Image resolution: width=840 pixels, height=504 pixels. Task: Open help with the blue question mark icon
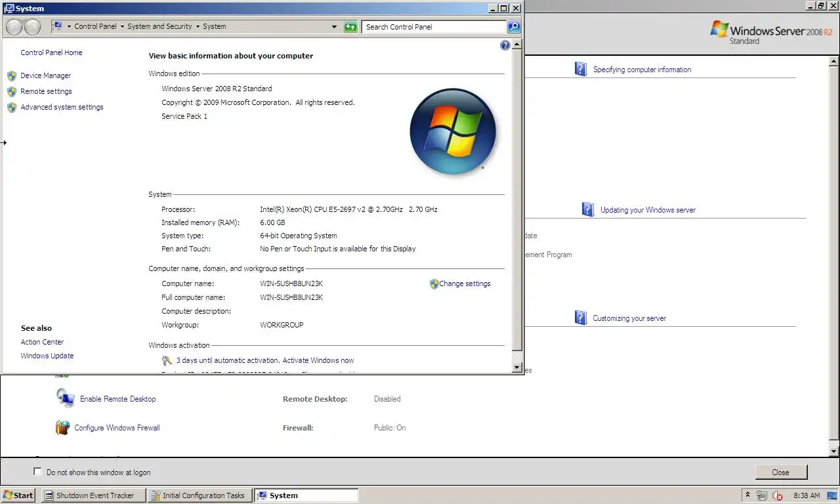[x=505, y=45]
